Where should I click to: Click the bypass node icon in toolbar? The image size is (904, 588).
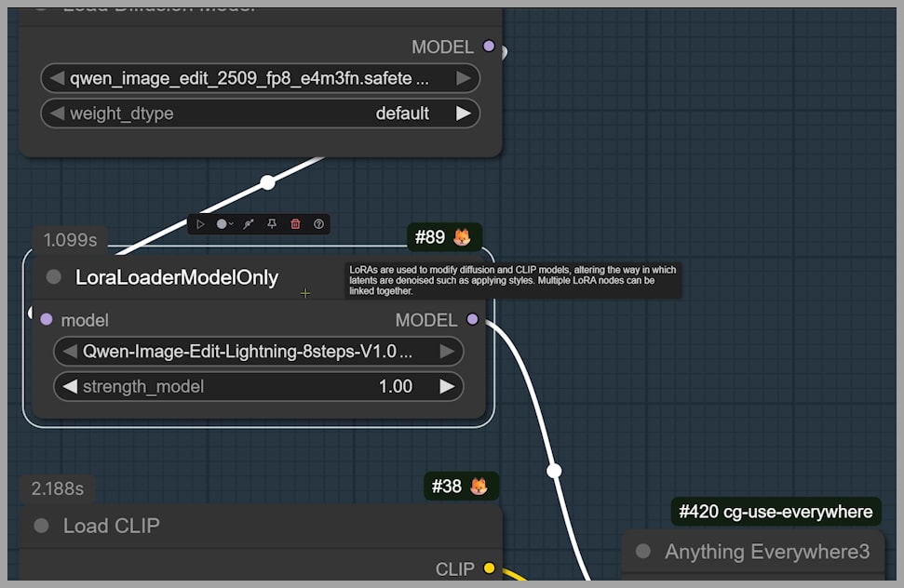(x=249, y=224)
